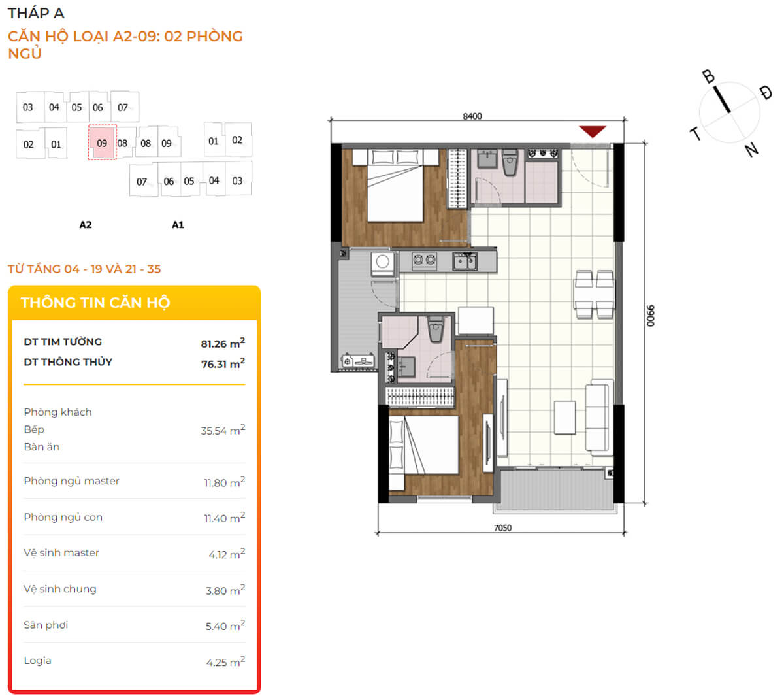Click the 81.26 m² wall-center area value
Viewport: 784px width, 700px height.
222,343
